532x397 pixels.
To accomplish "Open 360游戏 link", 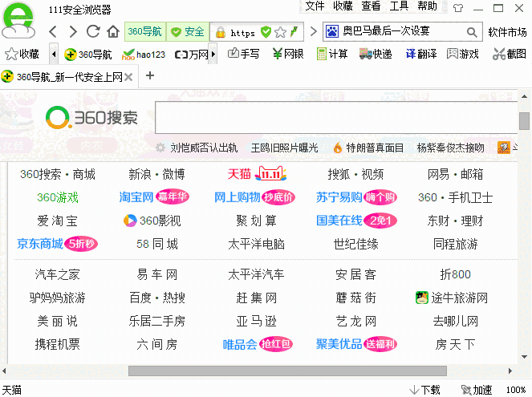I will click(57, 197).
